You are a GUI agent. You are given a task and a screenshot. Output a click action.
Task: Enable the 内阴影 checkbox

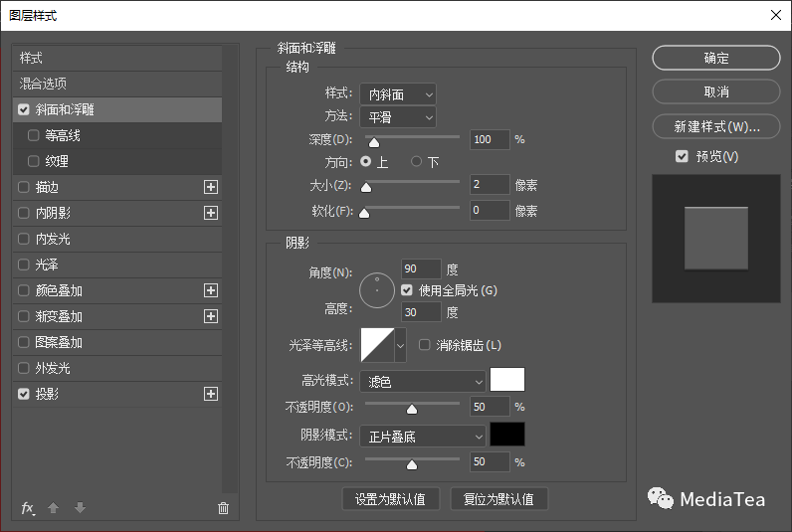(24, 213)
